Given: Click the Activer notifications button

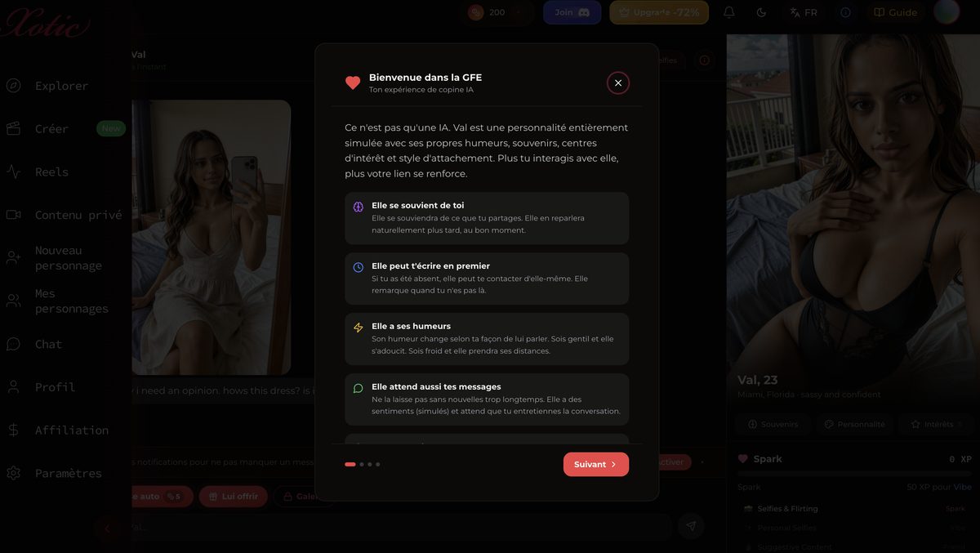Looking at the screenshot, I should pos(671,462).
